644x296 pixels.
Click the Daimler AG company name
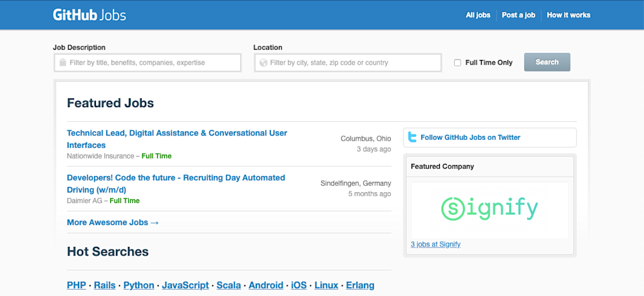pyautogui.click(x=84, y=201)
